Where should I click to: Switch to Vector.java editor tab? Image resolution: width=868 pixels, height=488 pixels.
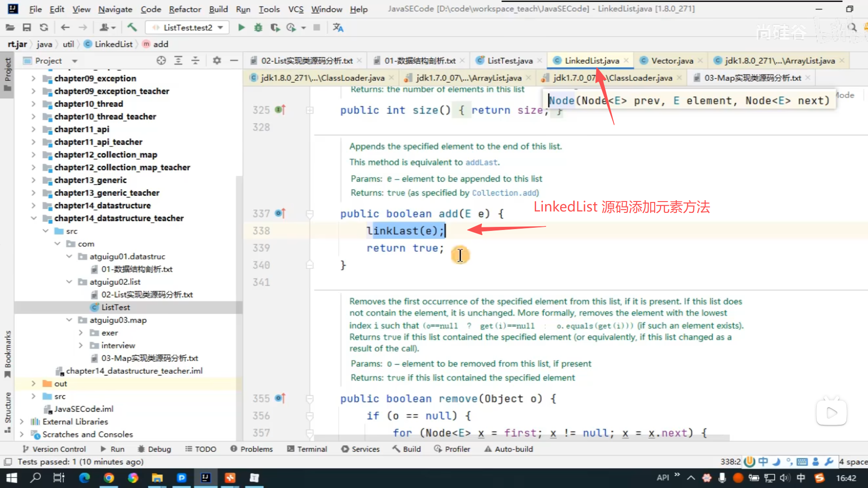coord(672,61)
